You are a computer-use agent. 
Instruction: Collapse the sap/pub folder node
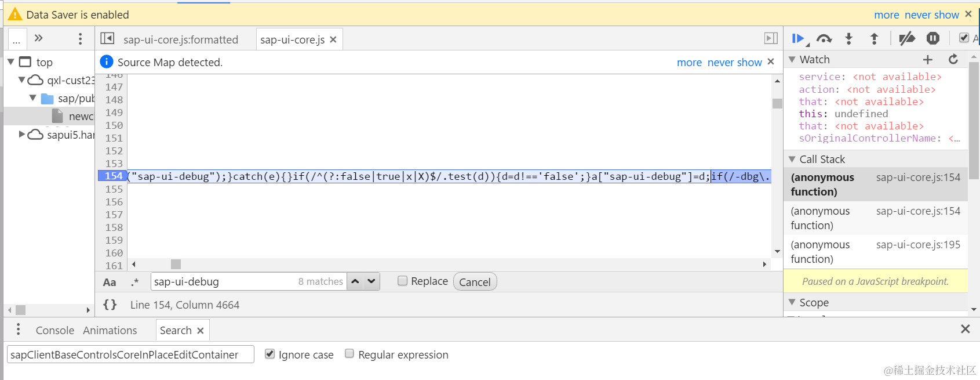[33, 98]
